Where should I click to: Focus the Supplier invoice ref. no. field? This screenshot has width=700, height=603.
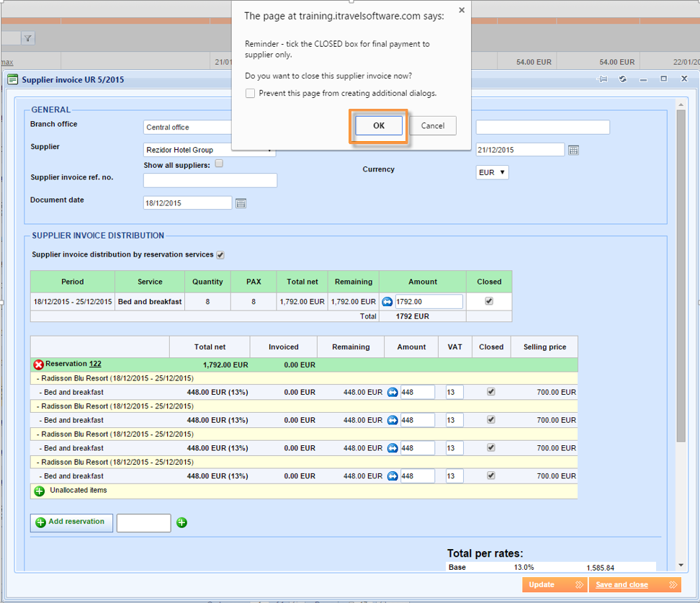tap(210, 180)
